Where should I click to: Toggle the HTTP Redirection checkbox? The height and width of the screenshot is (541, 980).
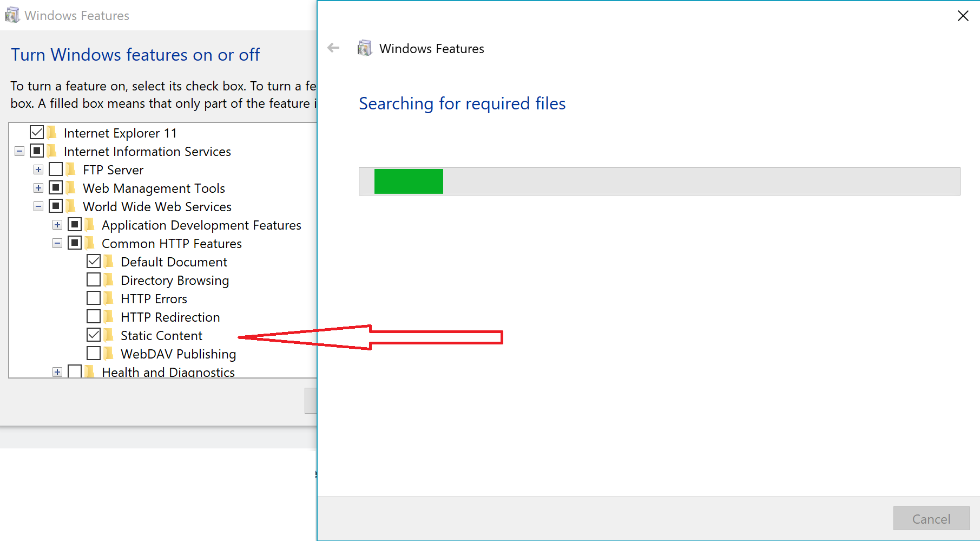coord(94,317)
